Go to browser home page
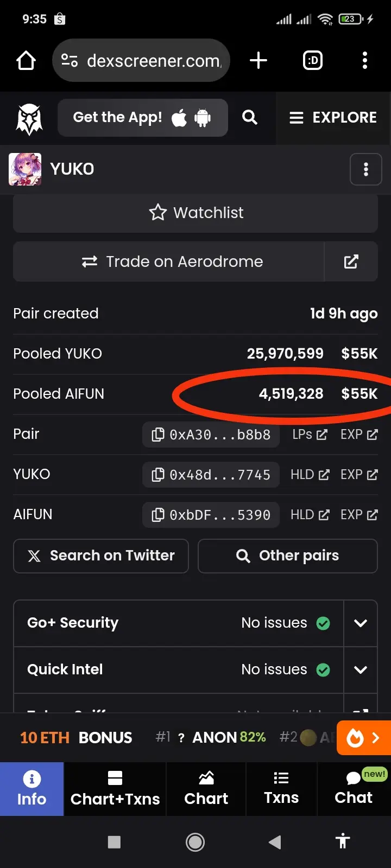Screen dimensions: 391x868 click(26, 60)
